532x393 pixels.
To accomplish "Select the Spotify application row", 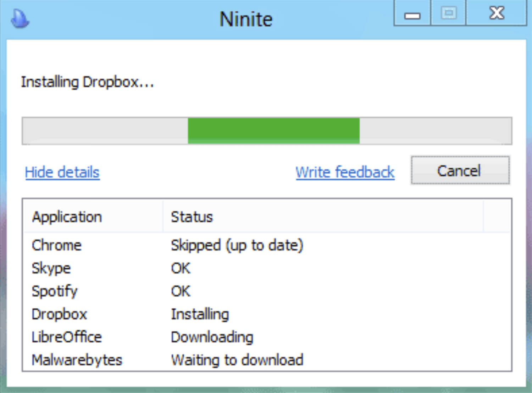I will click(x=267, y=291).
